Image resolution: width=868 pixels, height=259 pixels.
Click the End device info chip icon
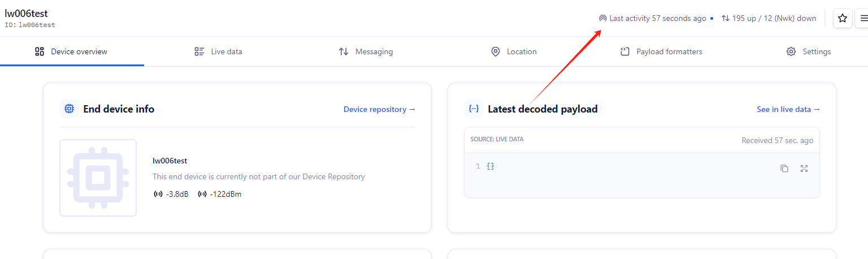coord(69,109)
